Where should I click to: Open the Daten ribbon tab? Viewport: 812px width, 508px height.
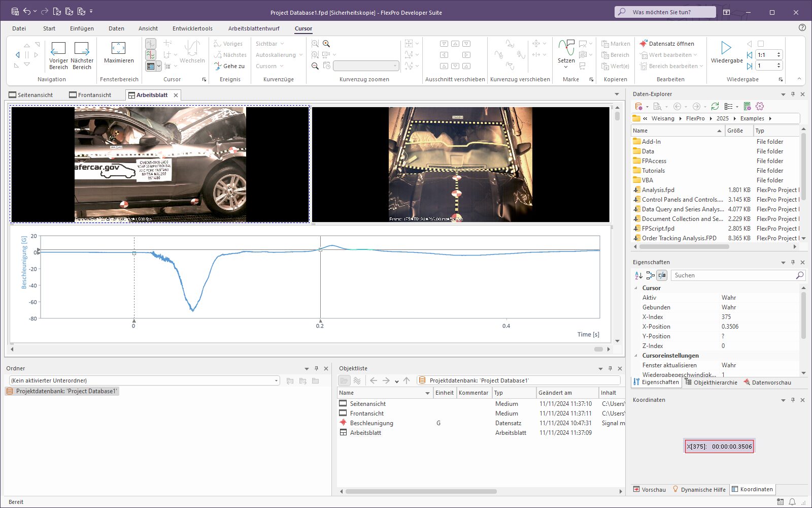[x=116, y=28]
